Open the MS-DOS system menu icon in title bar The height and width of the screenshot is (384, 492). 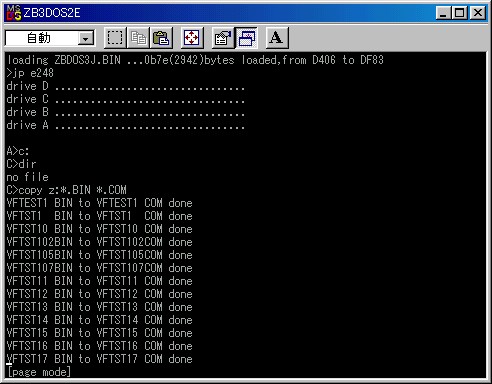(x=14, y=13)
